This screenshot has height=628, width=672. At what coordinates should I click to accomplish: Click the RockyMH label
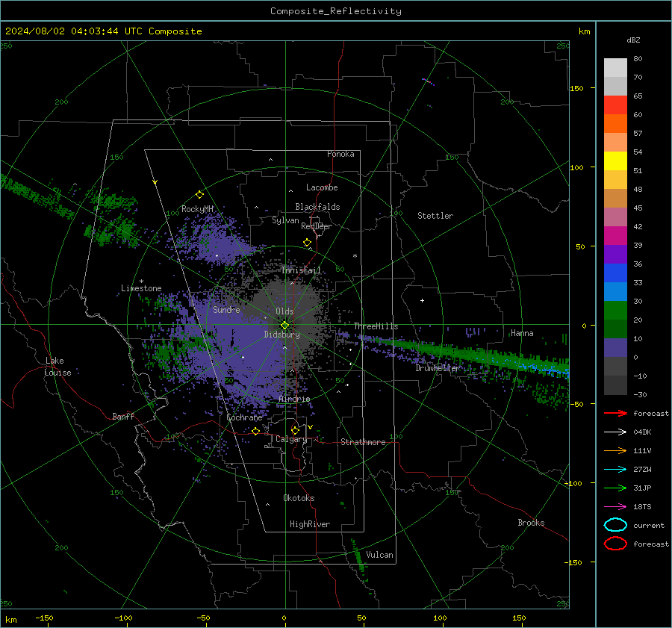click(x=197, y=209)
